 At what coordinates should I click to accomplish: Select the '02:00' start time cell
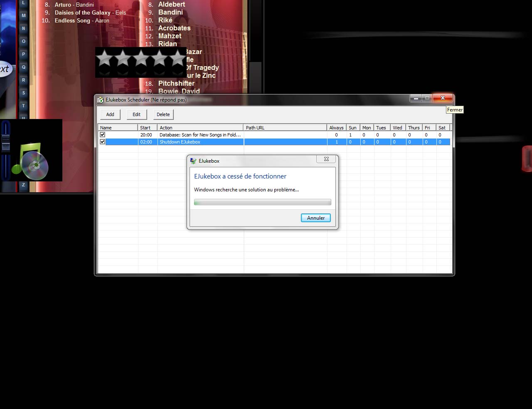[x=148, y=142]
